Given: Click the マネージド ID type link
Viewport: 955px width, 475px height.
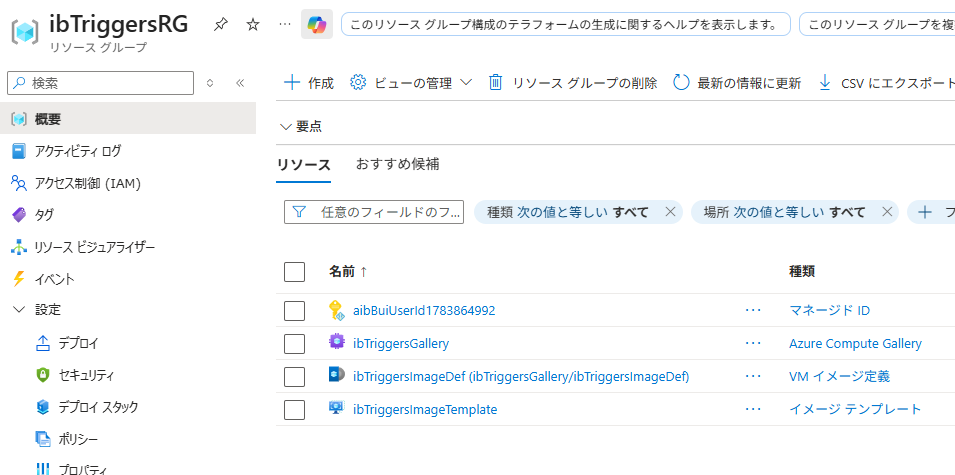Looking at the screenshot, I should click(830, 311).
